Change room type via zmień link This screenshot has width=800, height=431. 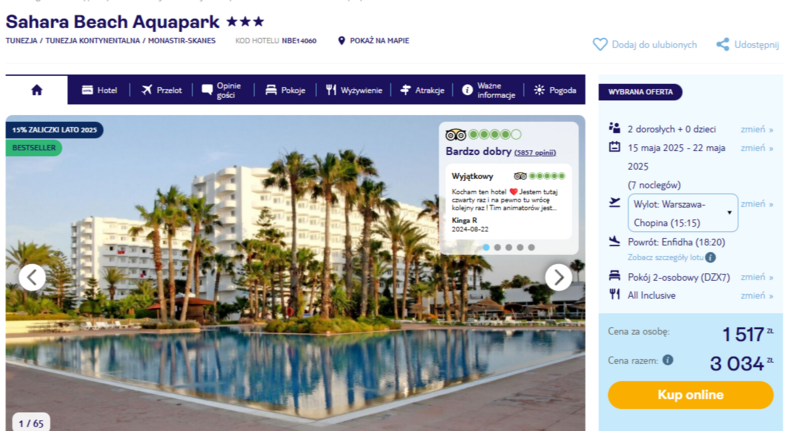[x=757, y=277]
